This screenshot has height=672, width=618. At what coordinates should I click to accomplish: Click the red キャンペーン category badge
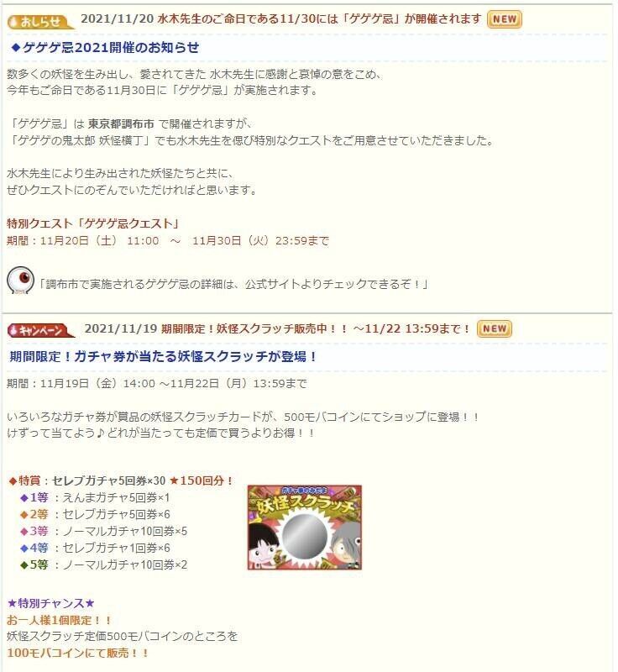coord(40,330)
